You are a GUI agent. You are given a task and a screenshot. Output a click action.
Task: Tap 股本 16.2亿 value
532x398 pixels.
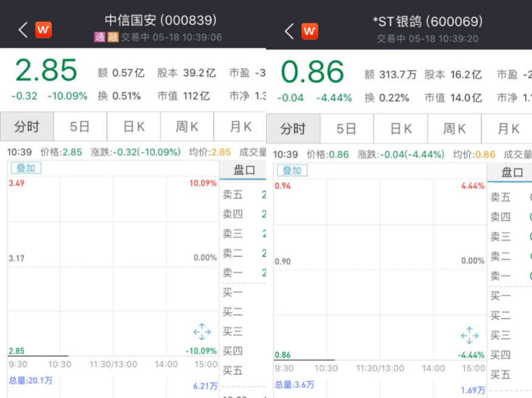tap(453, 75)
